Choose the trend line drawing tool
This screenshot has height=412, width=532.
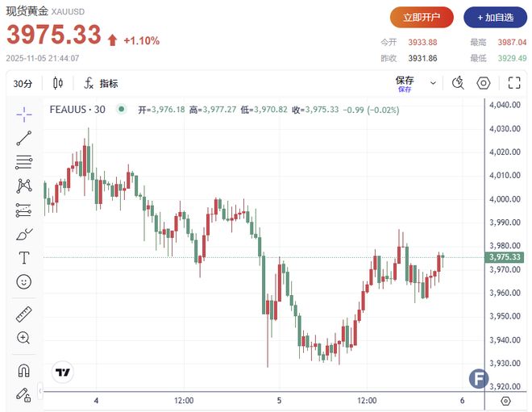23,138
